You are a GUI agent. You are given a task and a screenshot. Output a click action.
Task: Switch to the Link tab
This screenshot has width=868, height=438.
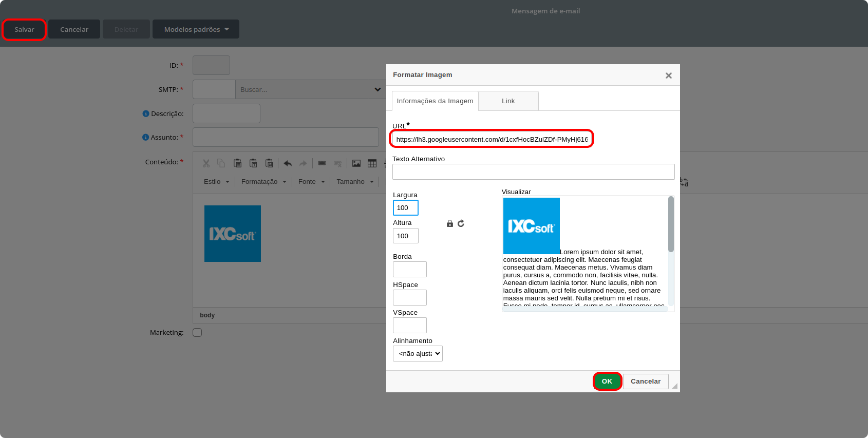[x=508, y=101]
